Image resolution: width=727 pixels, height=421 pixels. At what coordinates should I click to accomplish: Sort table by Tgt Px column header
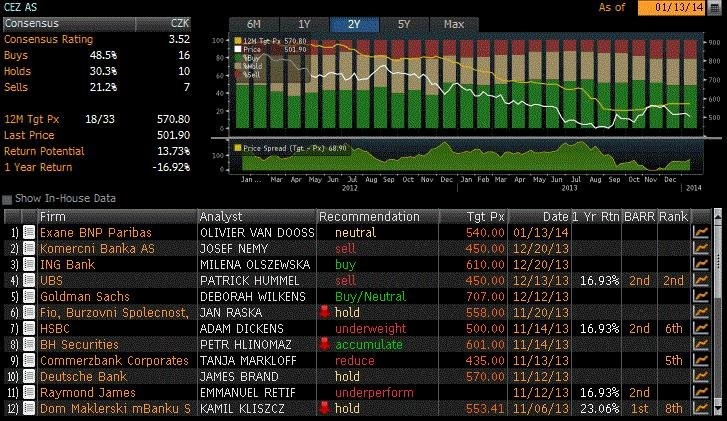tap(473, 217)
